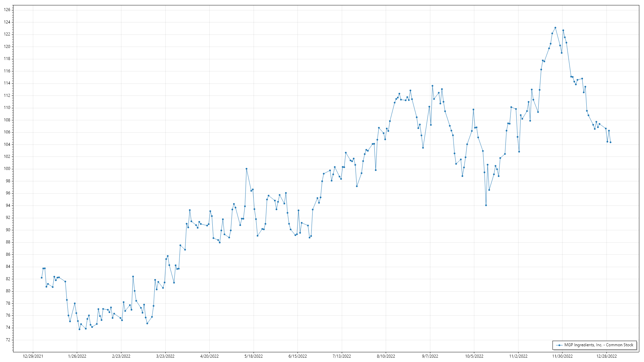Click the 12/28/2022 x-axis date label
This screenshot has width=644, height=362.
[606, 356]
